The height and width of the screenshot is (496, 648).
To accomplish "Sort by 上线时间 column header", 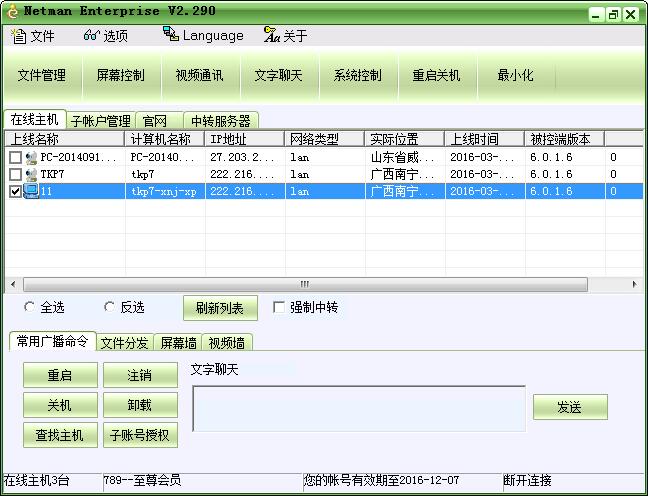I will point(484,139).
